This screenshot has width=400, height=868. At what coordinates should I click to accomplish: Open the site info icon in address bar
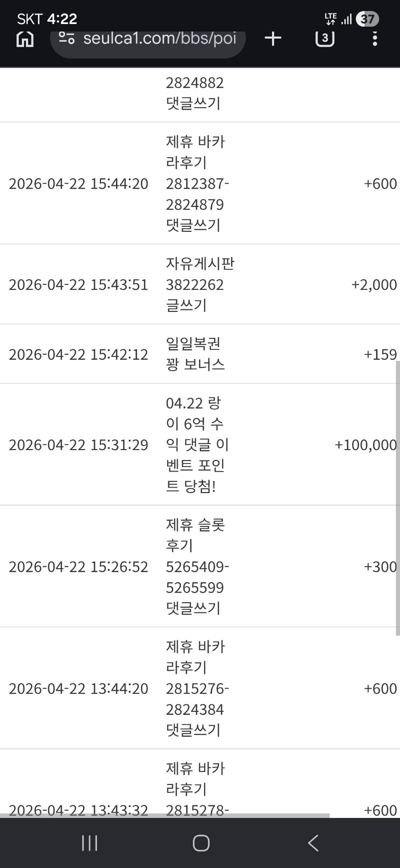coord(66,38)
